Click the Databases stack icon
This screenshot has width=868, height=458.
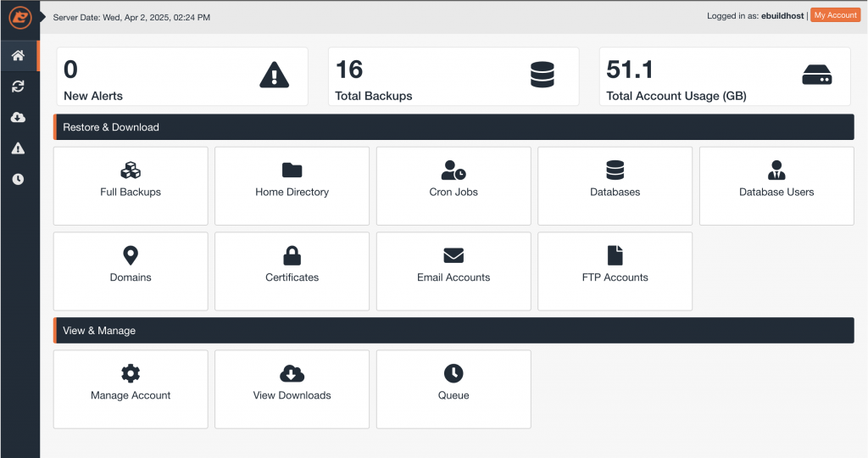pos(615,170)
